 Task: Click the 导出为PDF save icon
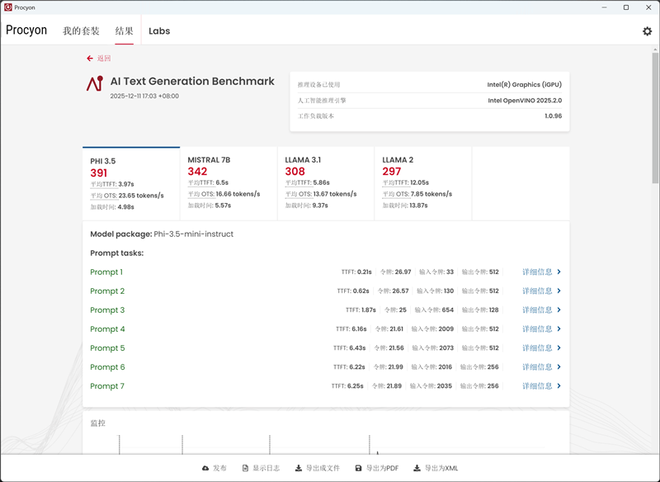click(359, 468)
